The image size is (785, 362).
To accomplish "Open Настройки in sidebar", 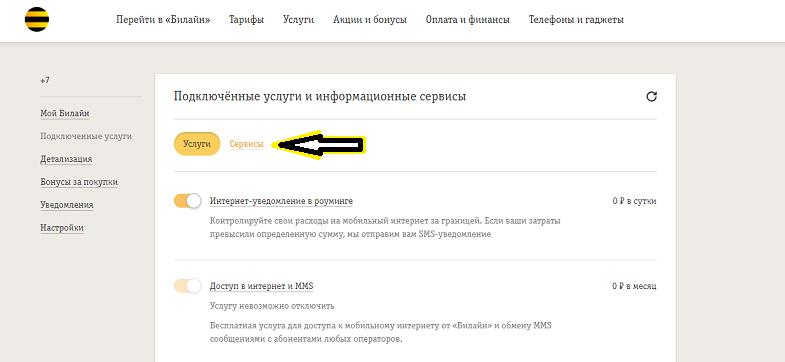I will [x=62, y=228].
